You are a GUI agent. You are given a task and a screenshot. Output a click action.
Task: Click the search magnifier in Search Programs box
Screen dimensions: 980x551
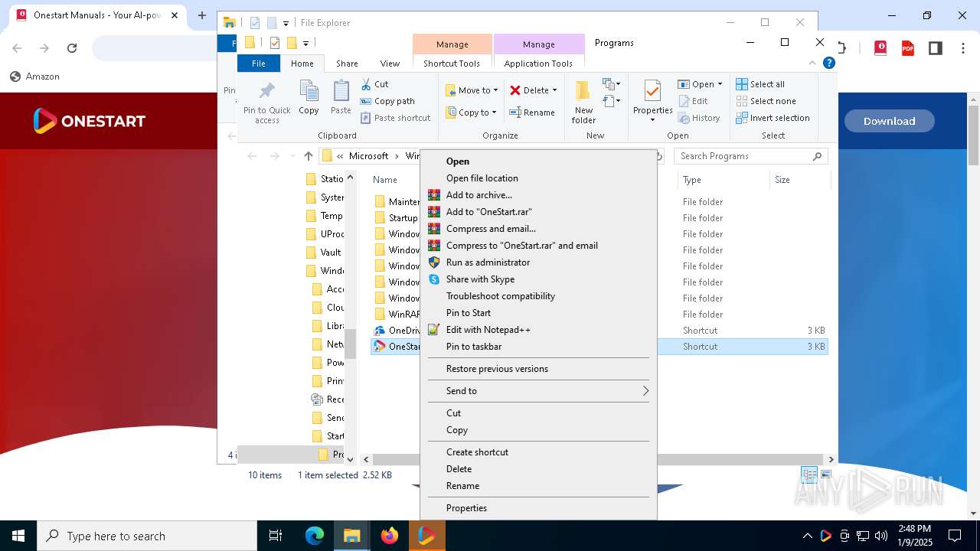tap(817, 156)
